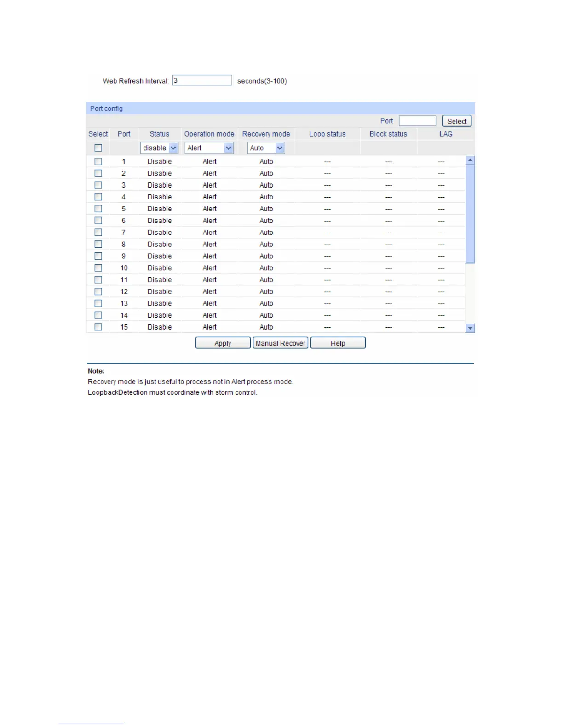Click the Recovery mode column header
The width and height of the screenshot is (563, 728).
(266, 134)
